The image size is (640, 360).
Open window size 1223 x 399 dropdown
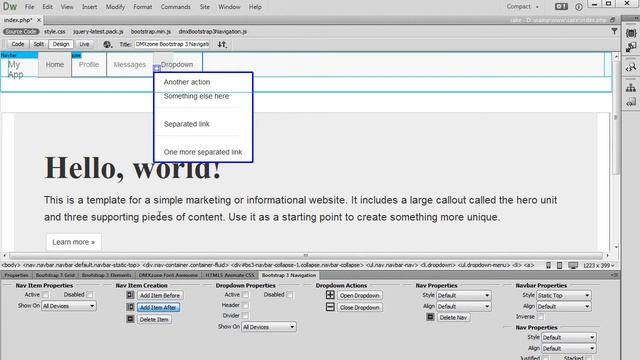pos(598,265)
